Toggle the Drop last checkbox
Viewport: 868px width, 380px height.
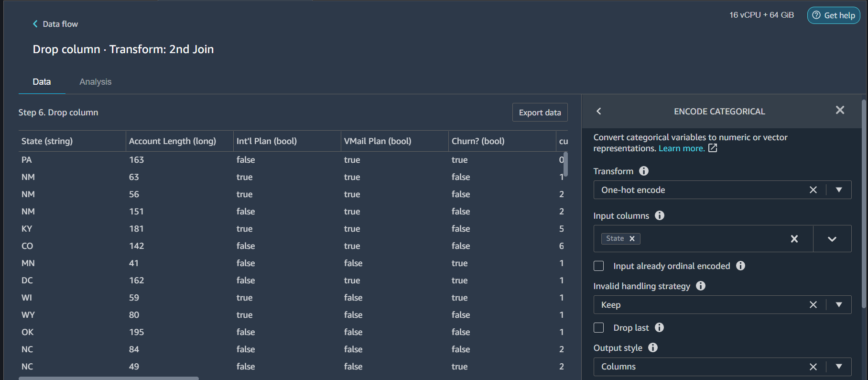coord(598,327)
